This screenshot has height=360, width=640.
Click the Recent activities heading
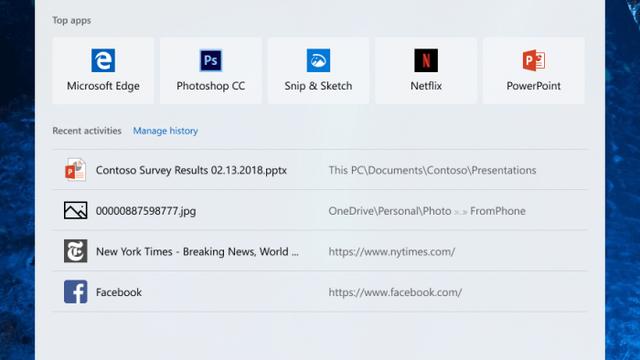(x=87, y=131)
